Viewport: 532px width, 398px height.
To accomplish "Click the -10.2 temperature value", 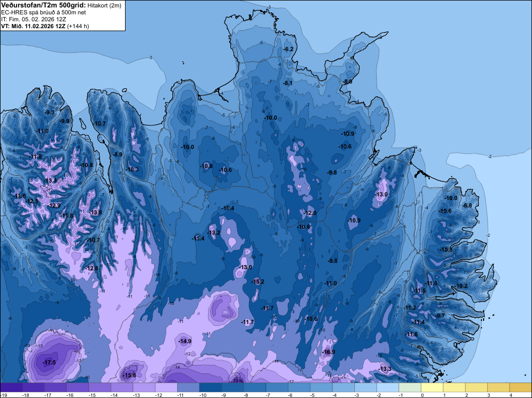I will click(x=461, y=286).
